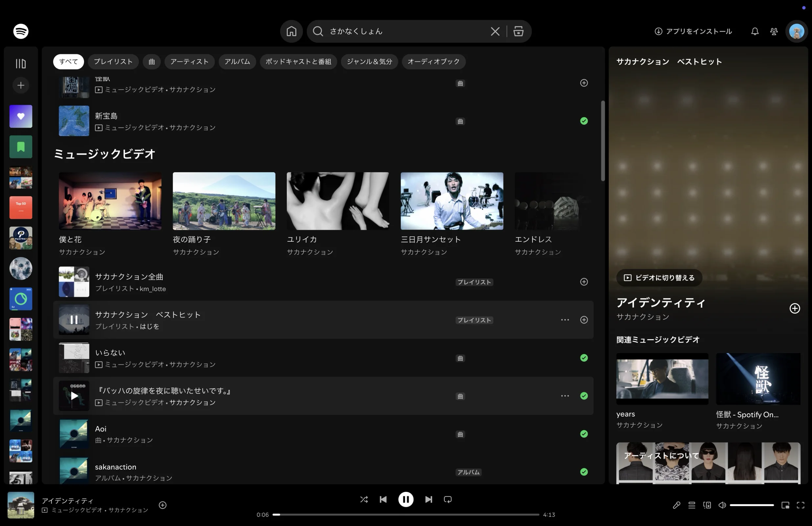The height and width of the screenshot is (526, 812).
Task: Open notifications bell icon
Action: [x=755, y=31]
